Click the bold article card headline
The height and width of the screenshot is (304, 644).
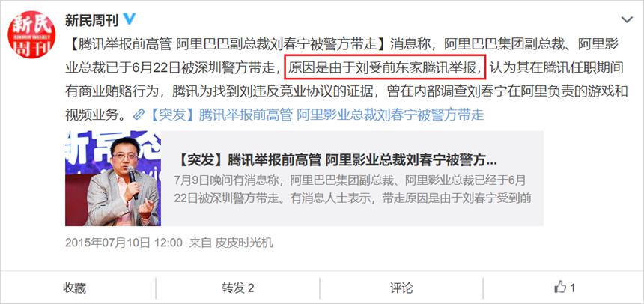pos(335,161)
